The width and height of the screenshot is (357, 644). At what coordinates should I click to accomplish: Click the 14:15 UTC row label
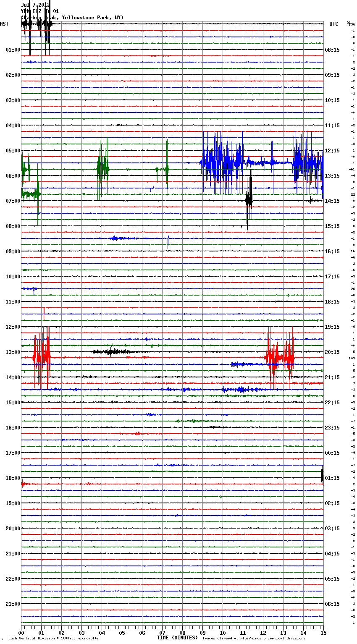(x=332, y=201)
